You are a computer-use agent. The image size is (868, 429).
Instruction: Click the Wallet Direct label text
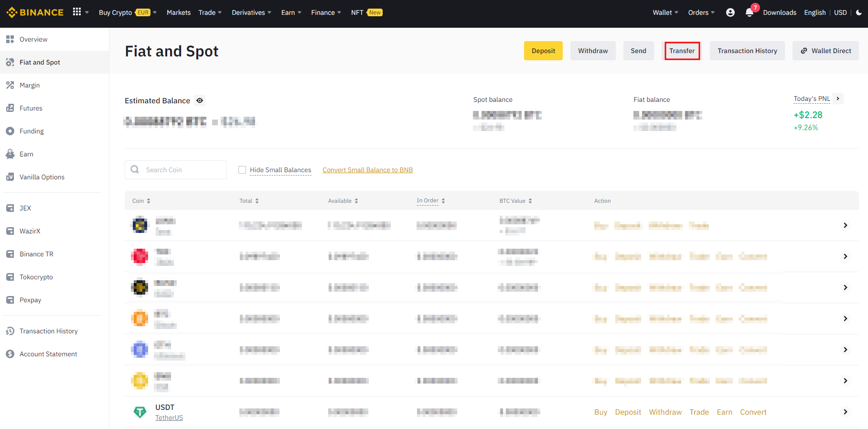(x=831, y=51)
